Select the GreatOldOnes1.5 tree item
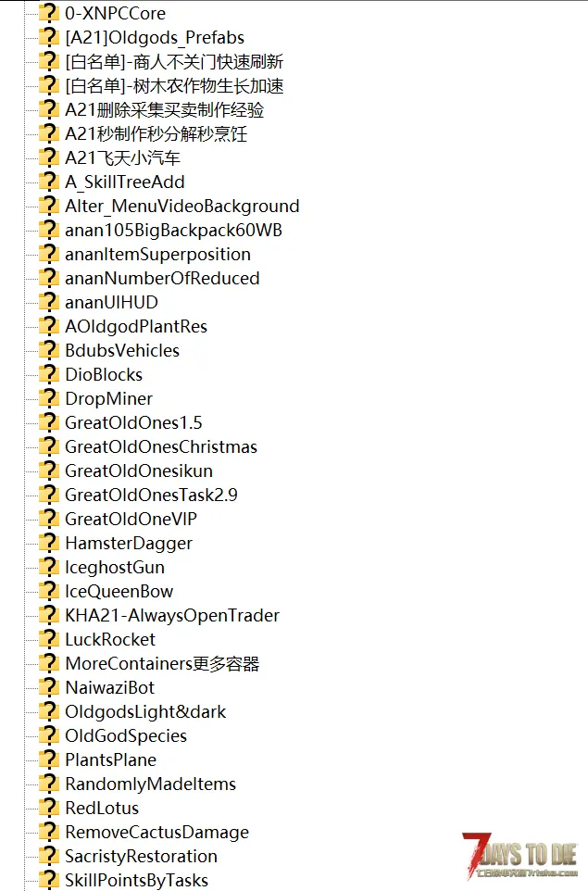Screen dimensions: 588x891 coord(133,422)
